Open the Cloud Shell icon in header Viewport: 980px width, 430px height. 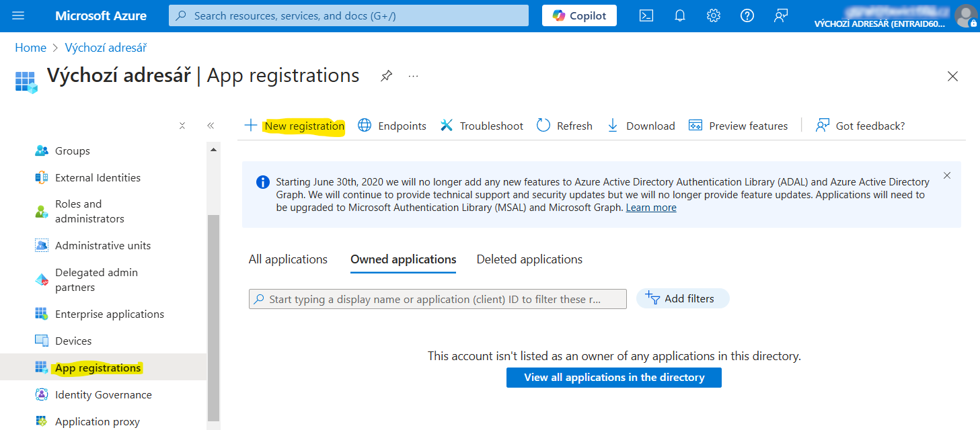646,15
